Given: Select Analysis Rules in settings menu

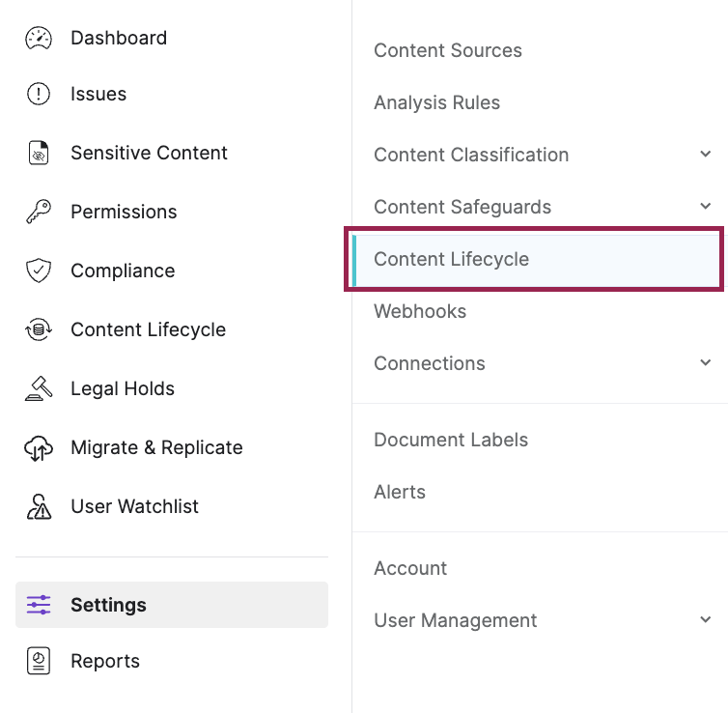Looking at the screenshot, I should coord(436,102).
